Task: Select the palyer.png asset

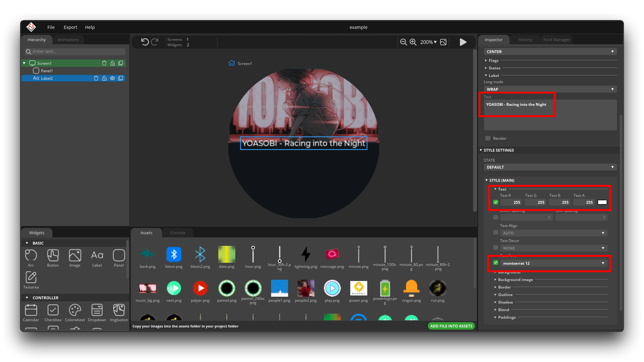Action: click(x=200, y=291)
